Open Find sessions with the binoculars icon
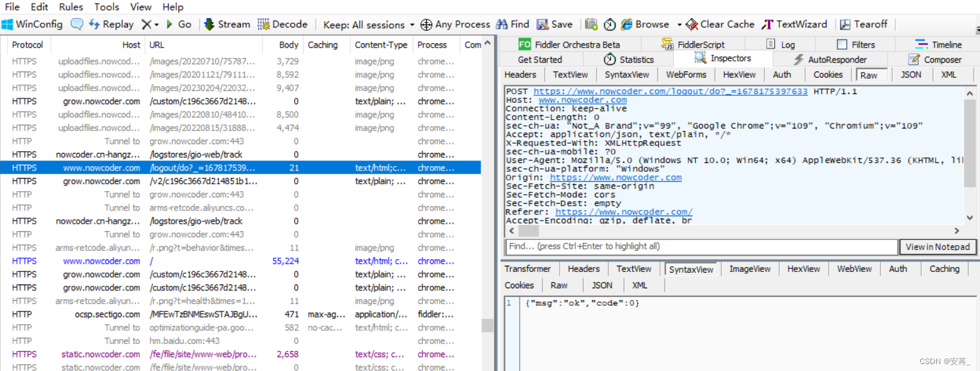The height and width of the screenshot is (371, 980). coord(513,24)
